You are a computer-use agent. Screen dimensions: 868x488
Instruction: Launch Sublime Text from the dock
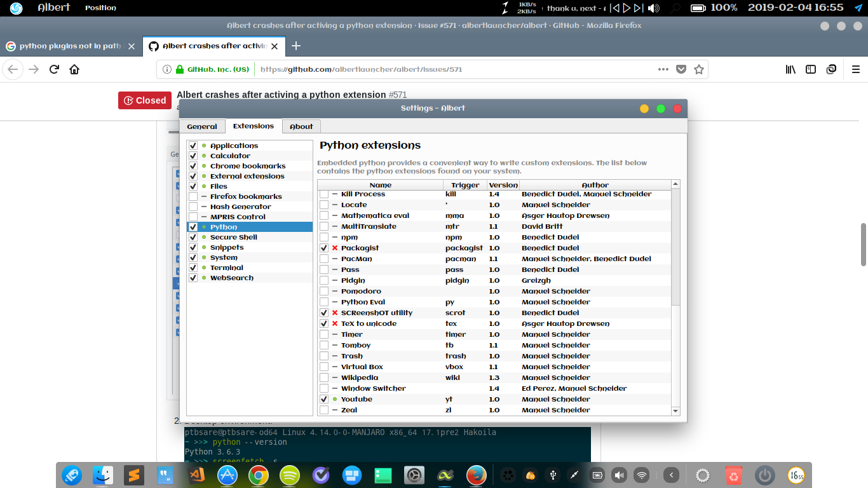(x=134, y=475)
